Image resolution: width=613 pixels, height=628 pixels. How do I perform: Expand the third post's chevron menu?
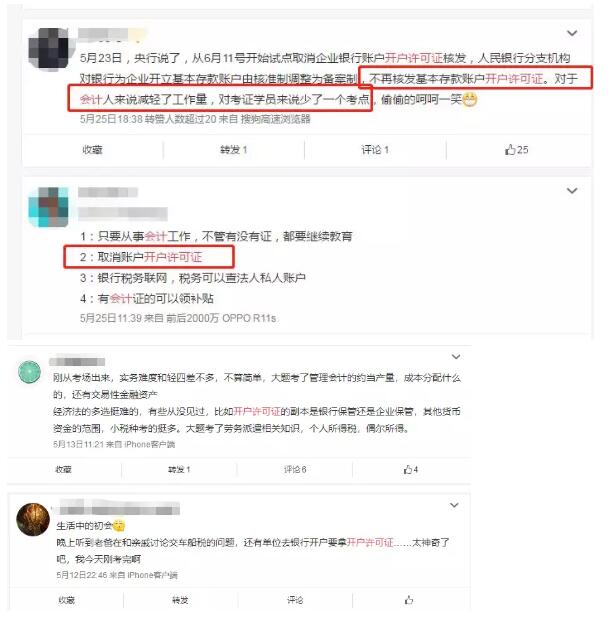pos(456,356)
